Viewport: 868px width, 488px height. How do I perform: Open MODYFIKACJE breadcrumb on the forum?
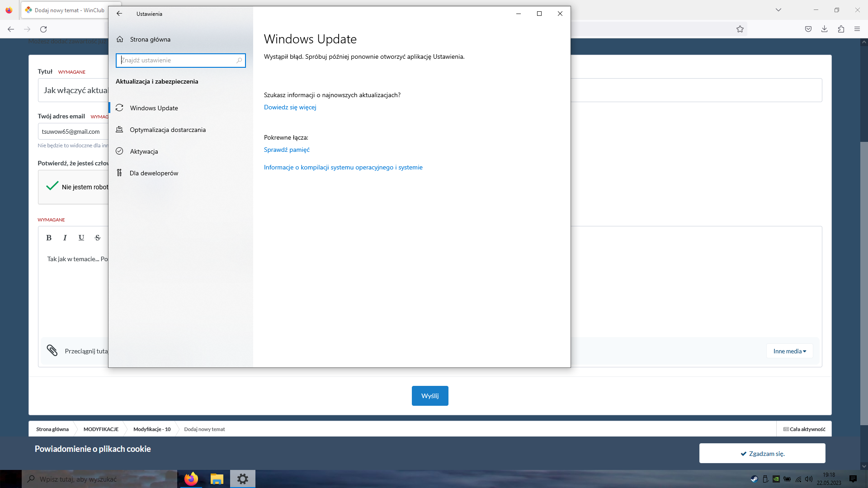(101, 429)
